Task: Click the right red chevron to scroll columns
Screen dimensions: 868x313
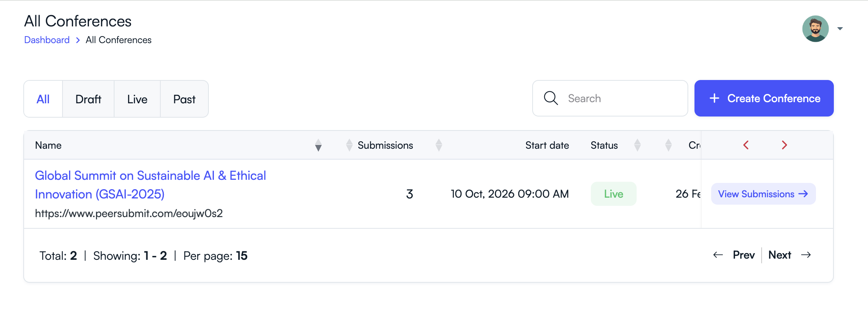Action: [785, 145]
